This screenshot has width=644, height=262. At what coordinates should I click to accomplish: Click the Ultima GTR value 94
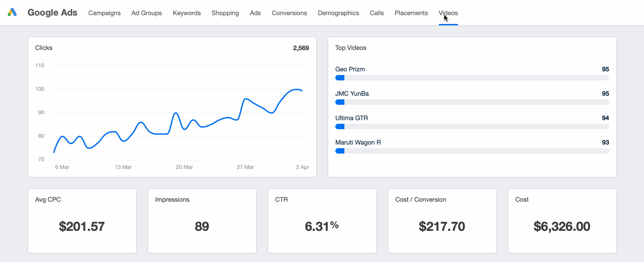coord(606,118)
